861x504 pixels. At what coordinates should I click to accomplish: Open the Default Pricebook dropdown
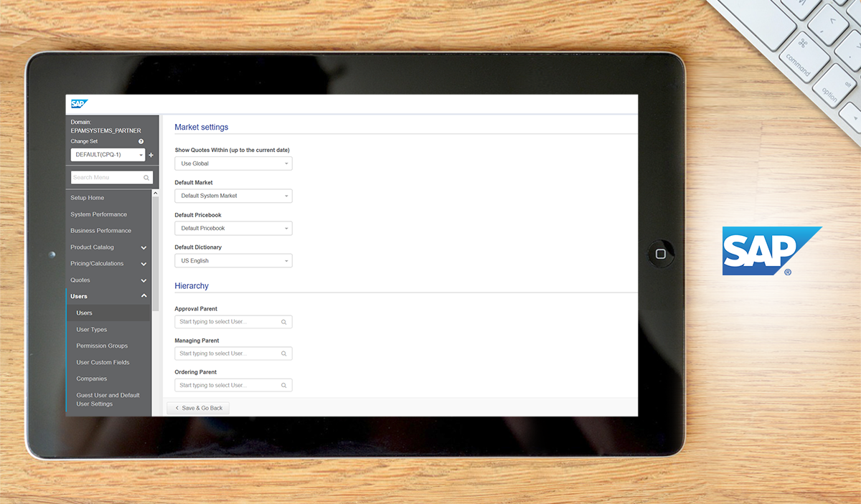tap(233, 229)
